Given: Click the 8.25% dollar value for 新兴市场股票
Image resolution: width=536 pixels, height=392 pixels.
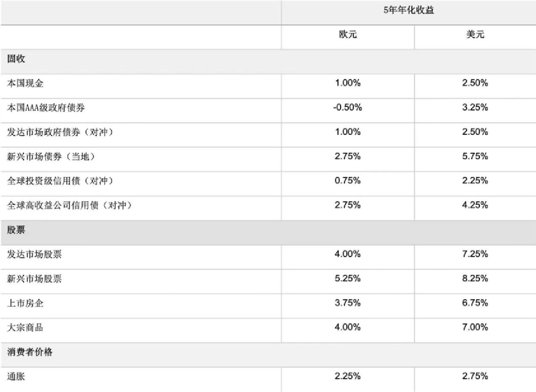Looking at the screenshot, I should [475, 278].
